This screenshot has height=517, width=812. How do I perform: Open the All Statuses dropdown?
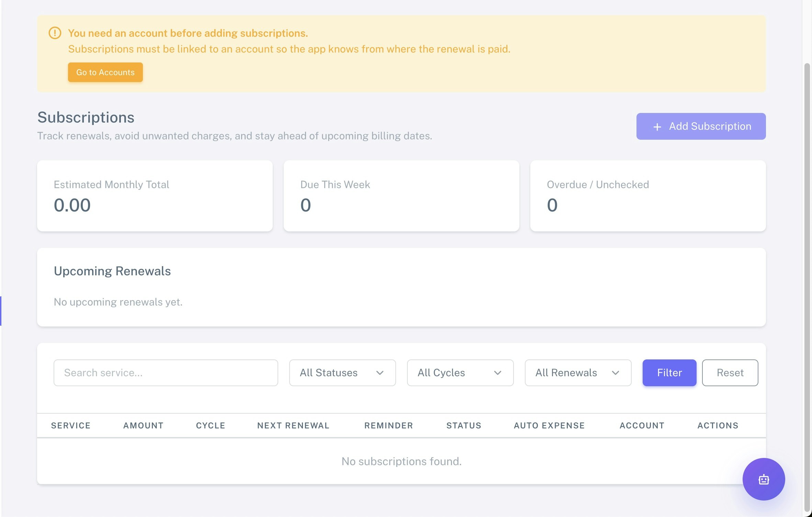pyautogui.click(x=342, y=372)
